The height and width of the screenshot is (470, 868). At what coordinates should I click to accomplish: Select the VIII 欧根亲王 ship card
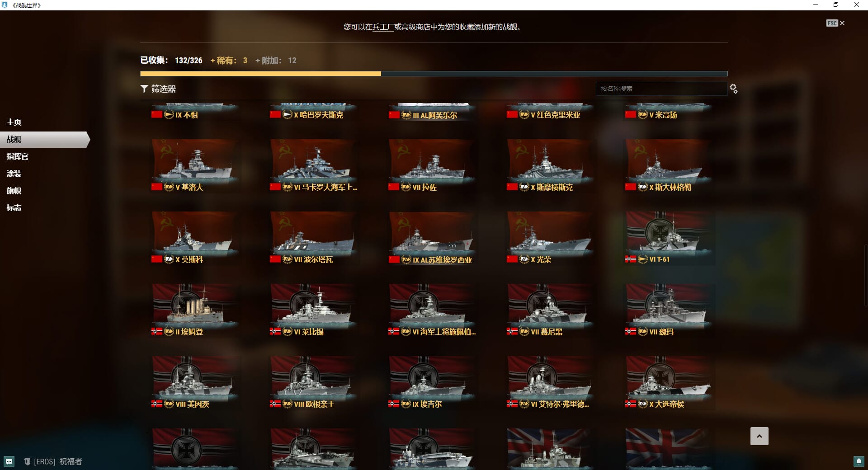(x=314, y=382)
